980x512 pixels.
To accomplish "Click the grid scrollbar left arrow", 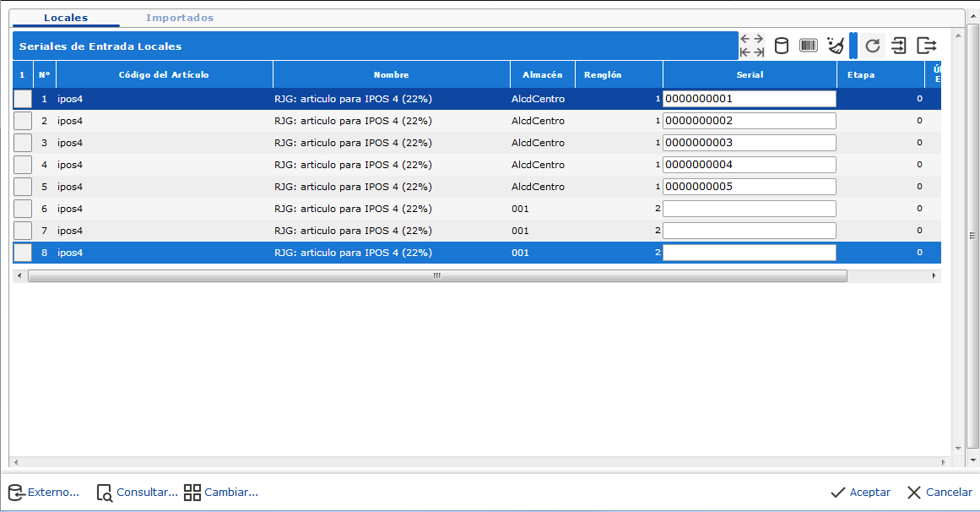I will [x=19, y=276].
